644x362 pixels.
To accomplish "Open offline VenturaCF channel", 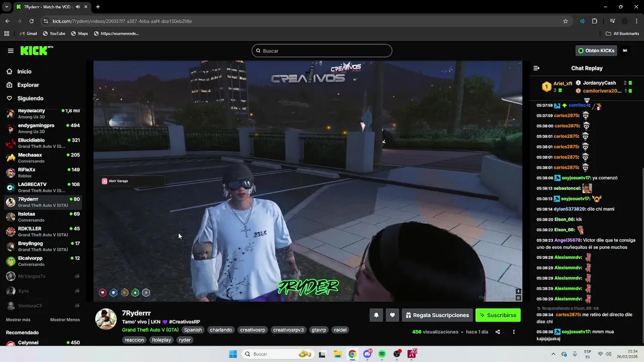I will [43, 306].
